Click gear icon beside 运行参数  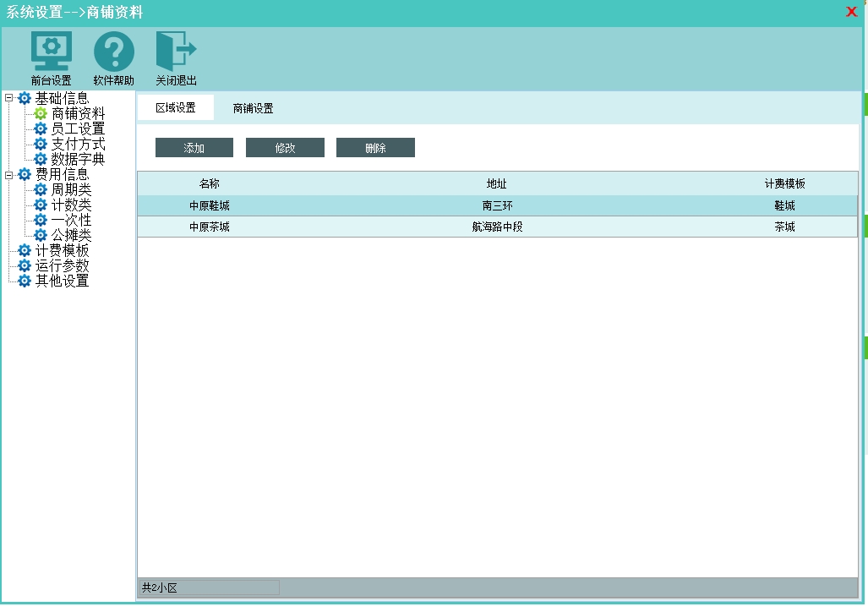click(x=25, y=265)
